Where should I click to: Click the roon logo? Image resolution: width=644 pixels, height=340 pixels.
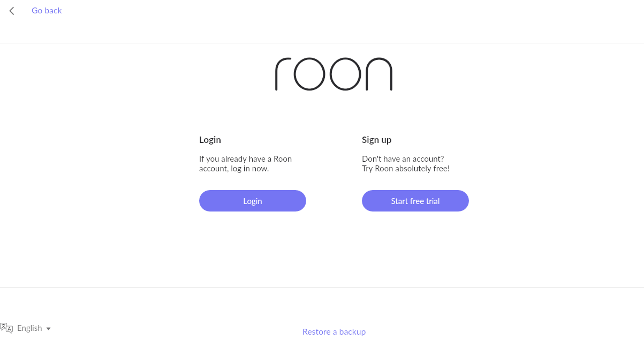334,74
